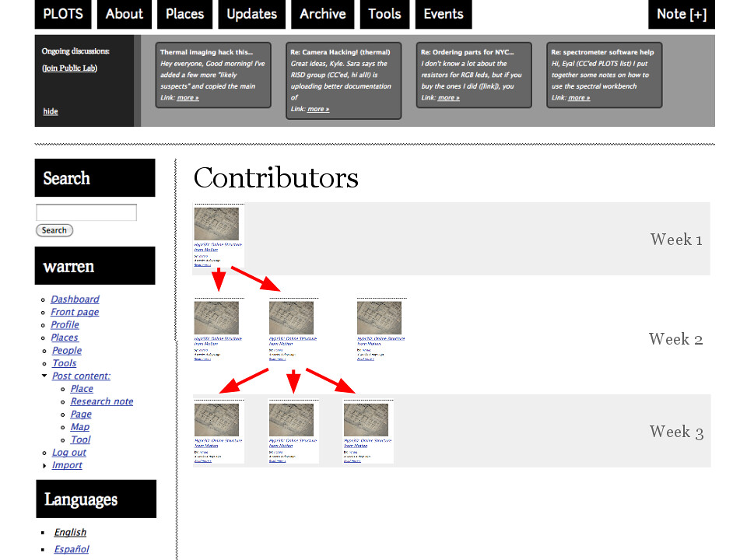Create a new Map post
Image resolution: width=747 pixels, height=560 pixels.
pyautogui.click(x=80, y=427)
